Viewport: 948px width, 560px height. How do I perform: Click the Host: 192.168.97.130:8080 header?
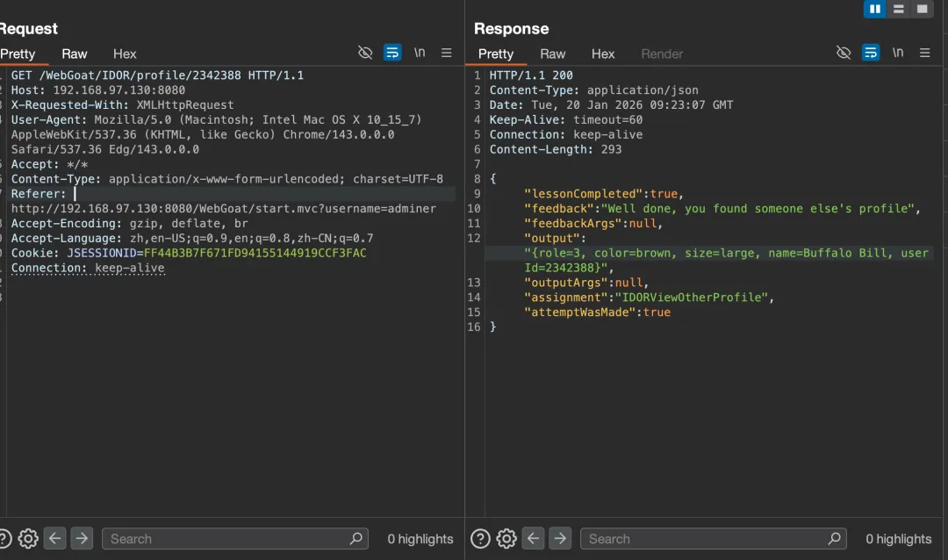(98, 90)
